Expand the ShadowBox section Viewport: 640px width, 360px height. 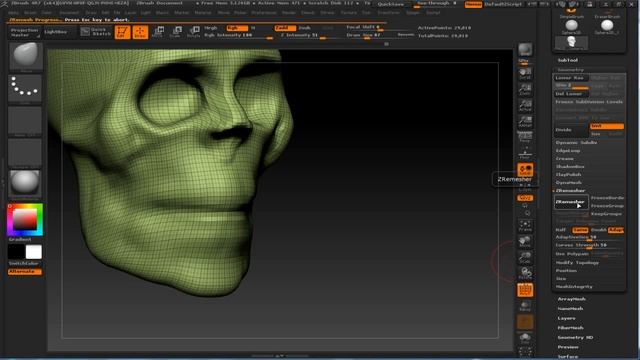point(570,167)
